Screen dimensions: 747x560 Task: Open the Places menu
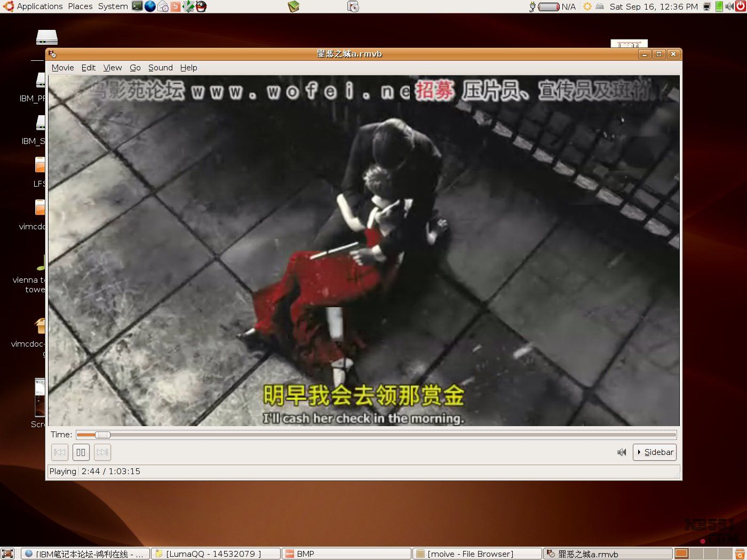coord(80,6)
